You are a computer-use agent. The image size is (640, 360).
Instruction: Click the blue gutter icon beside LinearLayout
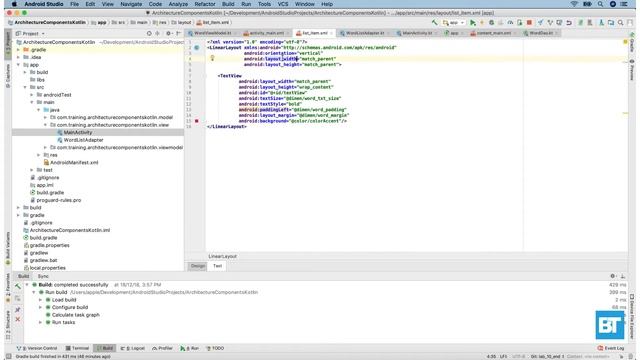click(197, 48)
